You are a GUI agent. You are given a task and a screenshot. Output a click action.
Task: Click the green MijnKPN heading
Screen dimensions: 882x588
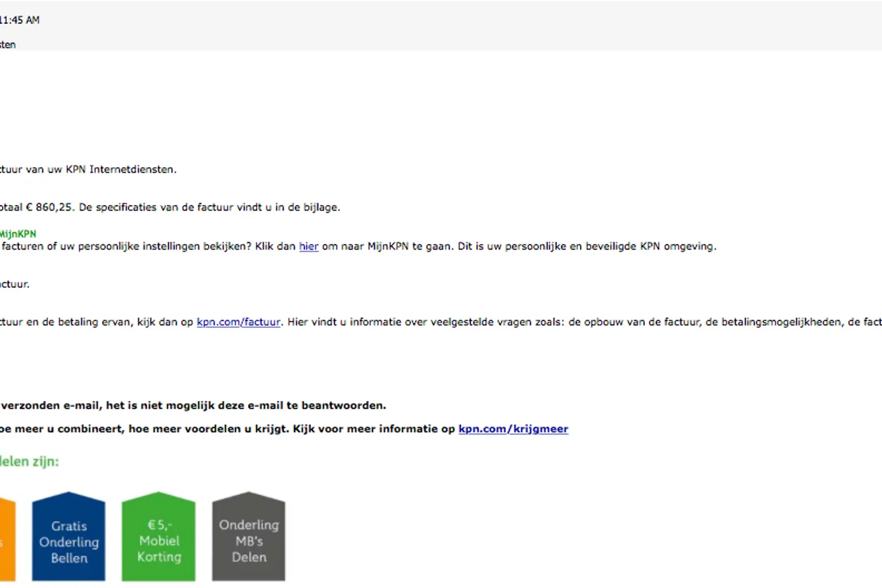point(18,234)
